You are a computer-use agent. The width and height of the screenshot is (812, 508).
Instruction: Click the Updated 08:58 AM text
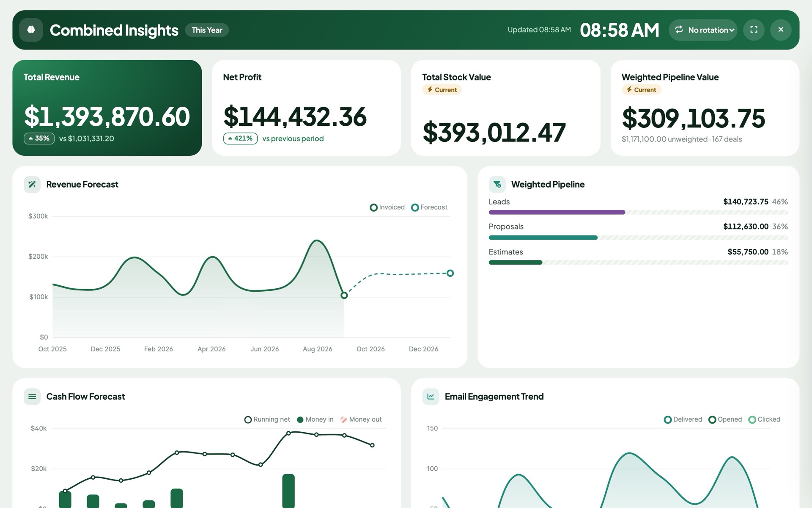click(539, 30)
